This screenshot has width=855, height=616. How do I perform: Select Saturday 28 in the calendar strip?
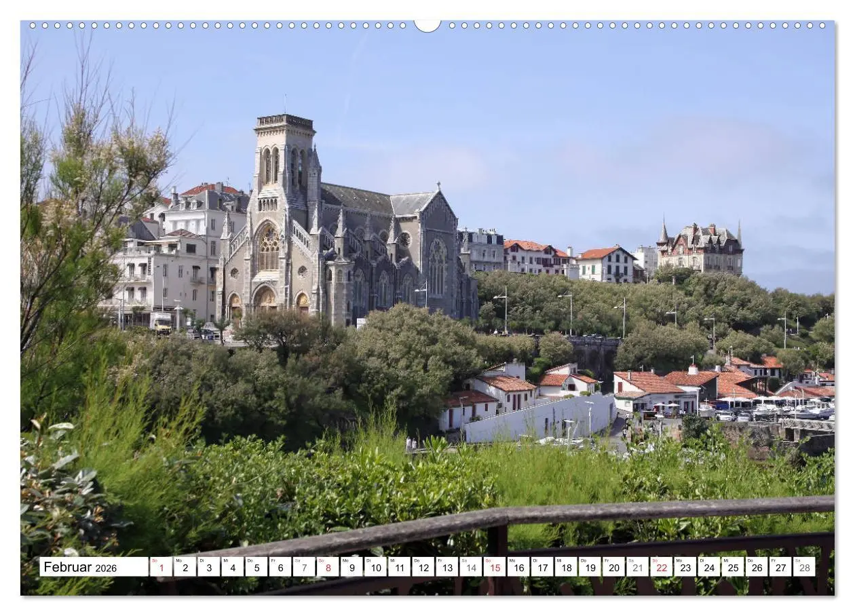point(804,567)
